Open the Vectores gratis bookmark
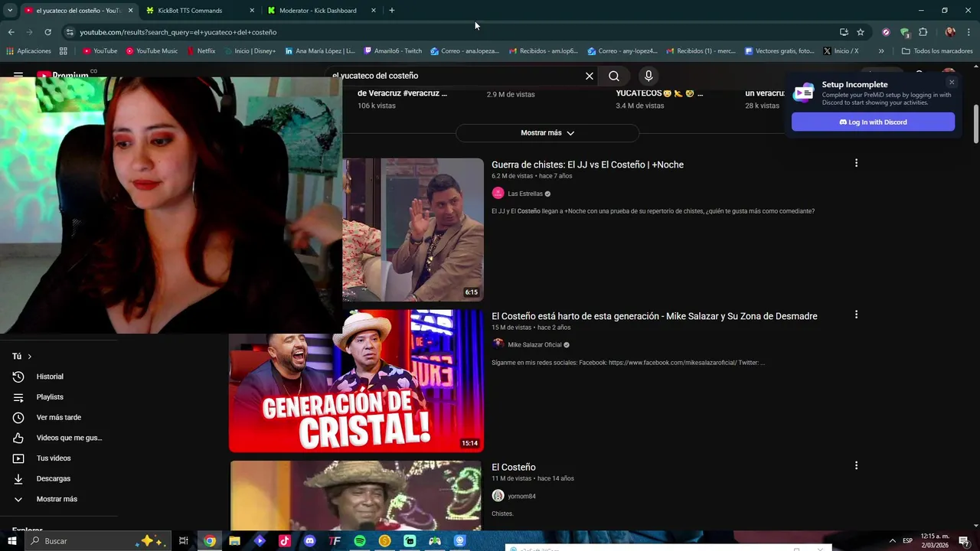 779,51
